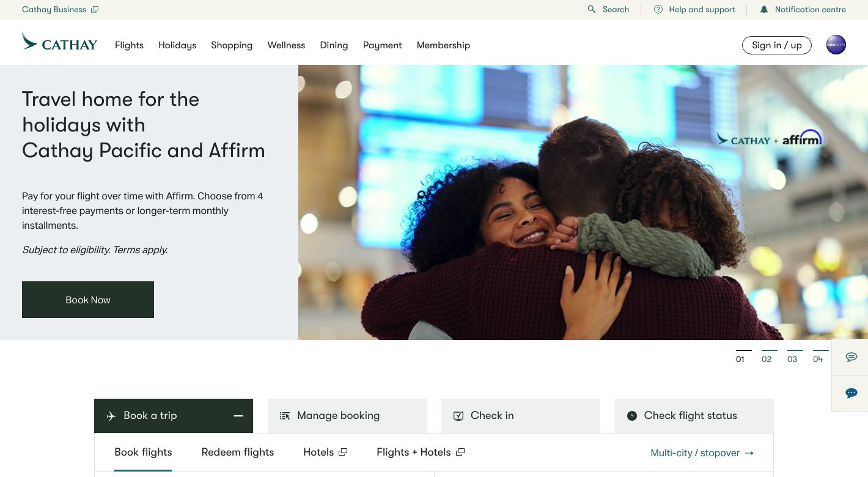Screen dimensions: 868x477
Task: Click the 'Travel home for the holidays' headline
Action: click(x=144, y=125)
